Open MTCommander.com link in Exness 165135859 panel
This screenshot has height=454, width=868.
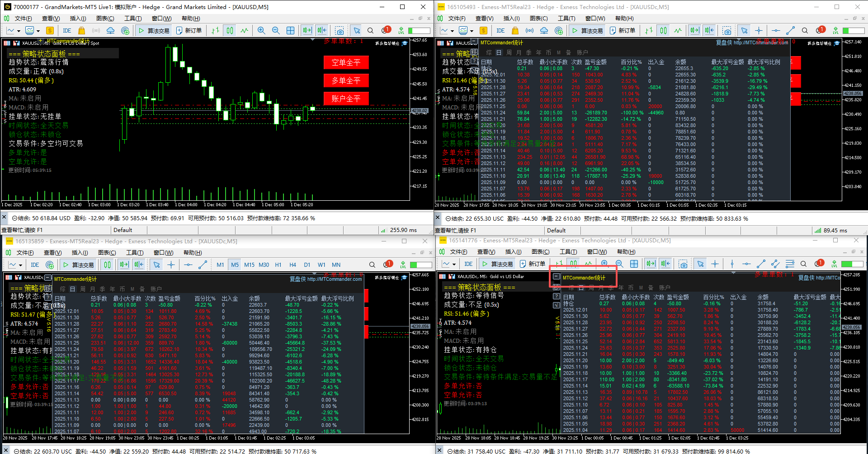pos(335,279)
